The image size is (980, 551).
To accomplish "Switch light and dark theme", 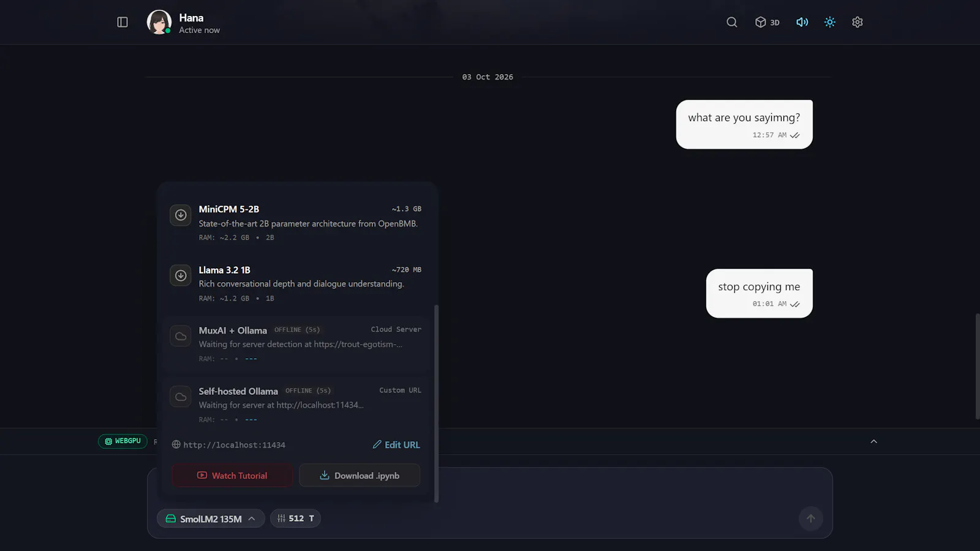I will pyautogui.click(x=830, y=22).
